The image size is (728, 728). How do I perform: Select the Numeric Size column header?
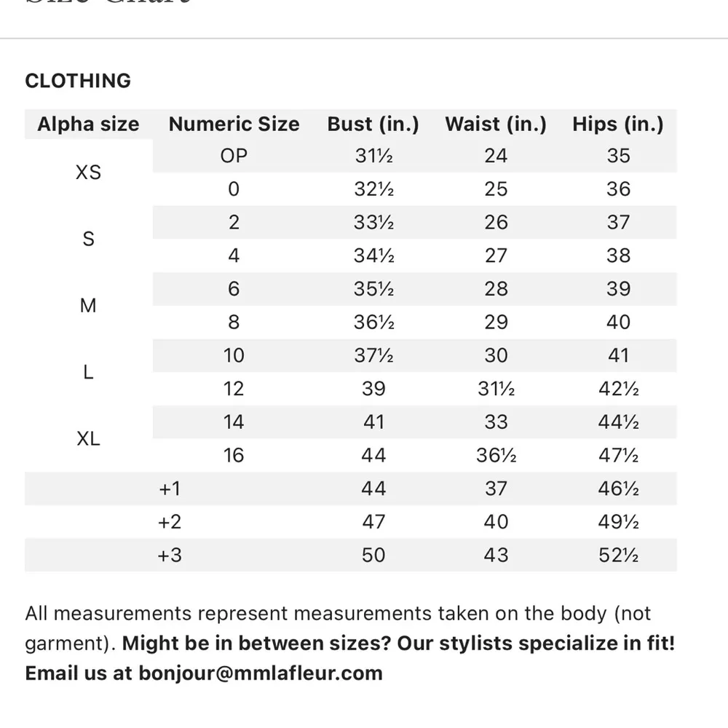point(234,124)
